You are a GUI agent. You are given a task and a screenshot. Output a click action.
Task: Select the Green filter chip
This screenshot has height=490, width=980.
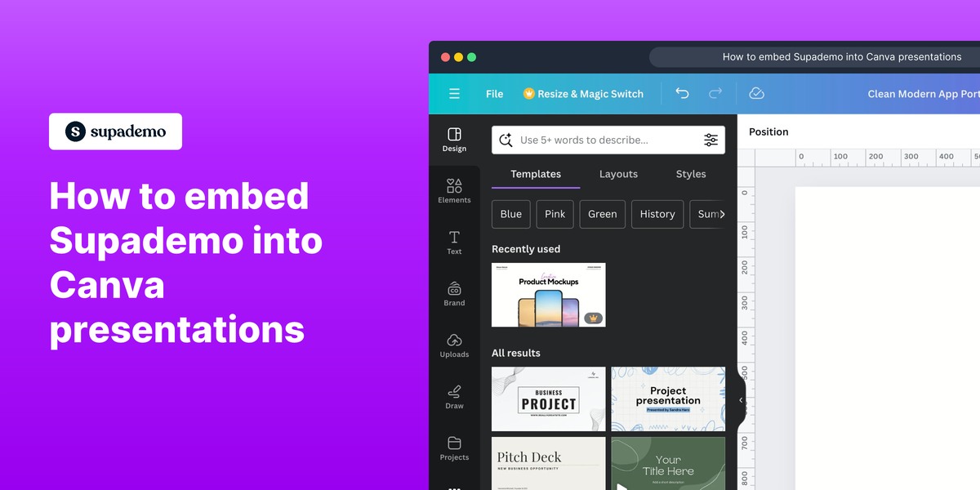click(x=603, y=214)
